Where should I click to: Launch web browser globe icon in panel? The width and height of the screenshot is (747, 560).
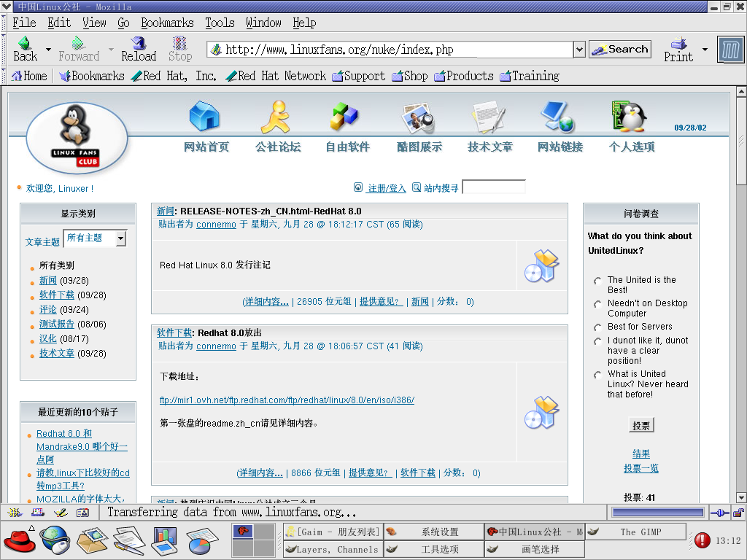click(55, 540)
